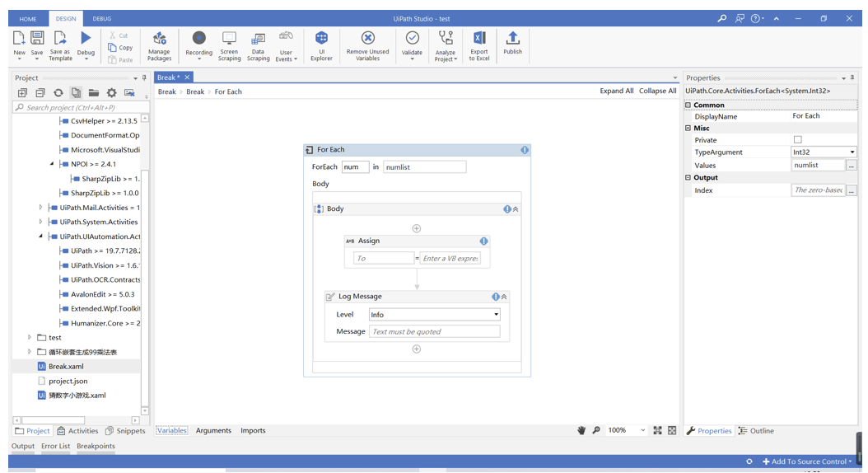This screenshot has width=868, height=473.
Task: Start the Recording tool
Action: point(198,44)
